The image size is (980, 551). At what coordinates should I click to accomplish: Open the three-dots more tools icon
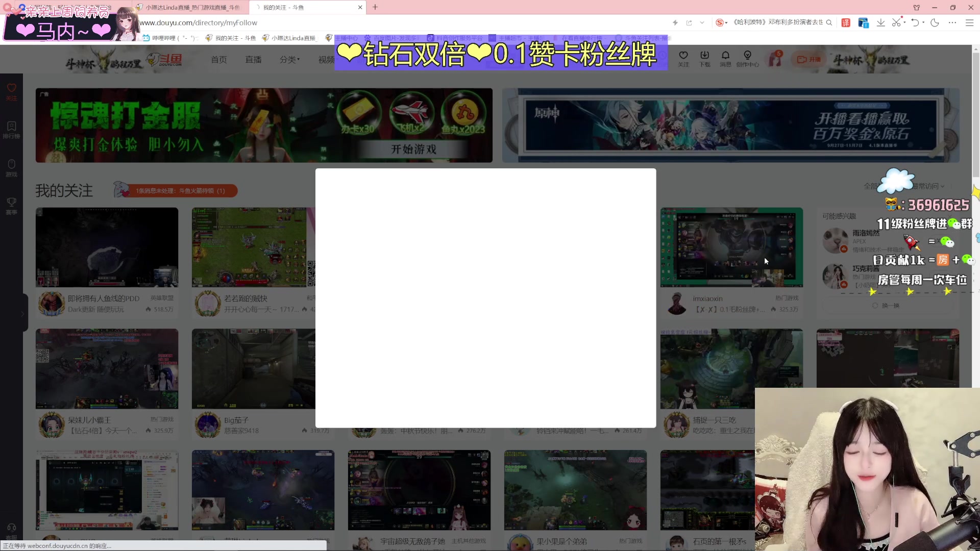pyautogui.click(x=952, y=22)
